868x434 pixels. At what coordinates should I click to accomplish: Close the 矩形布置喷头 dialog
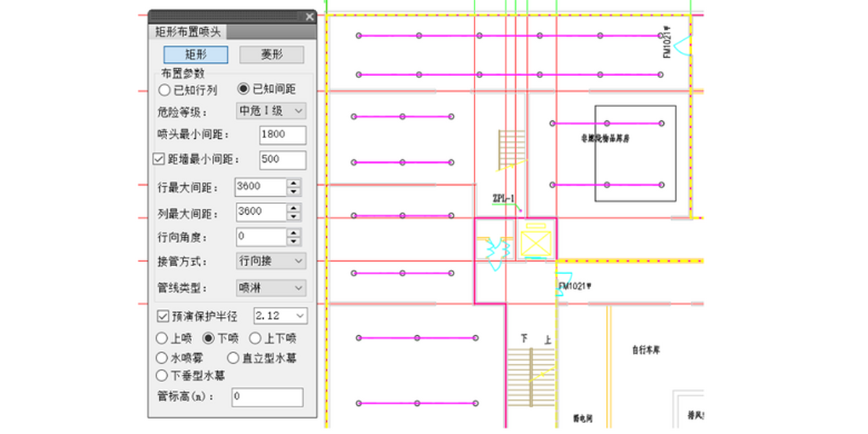[x=310, y=17]
